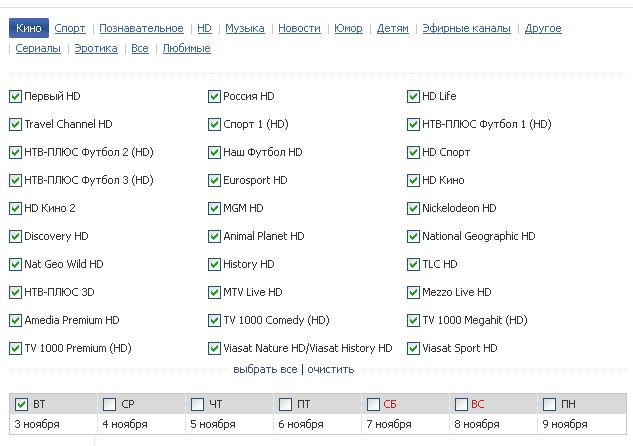The height and width of the screenshot is (446, 633).
Task: Tick the СР 4 ноября checkbox
Action: point(109,405)
